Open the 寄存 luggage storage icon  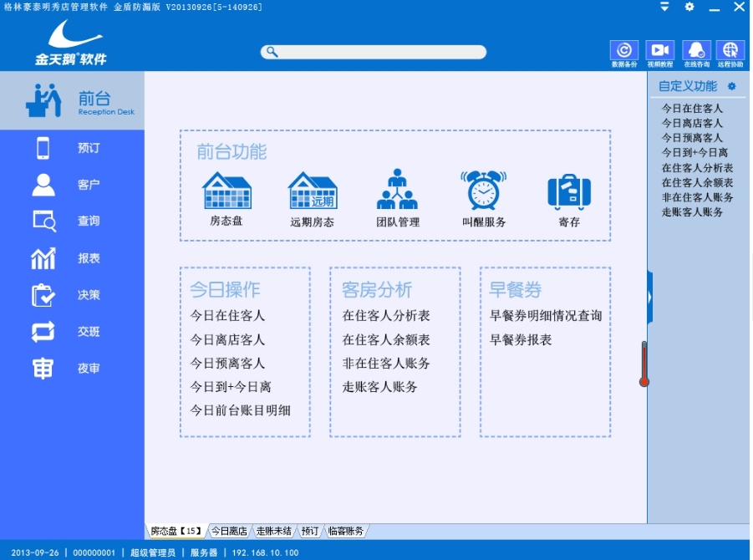(x=569, y=191)
